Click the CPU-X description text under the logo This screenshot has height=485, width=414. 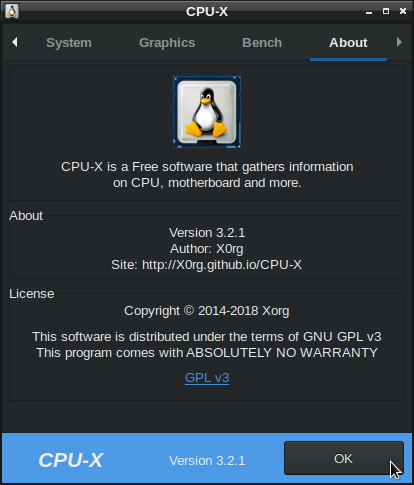tap(207, 175)
